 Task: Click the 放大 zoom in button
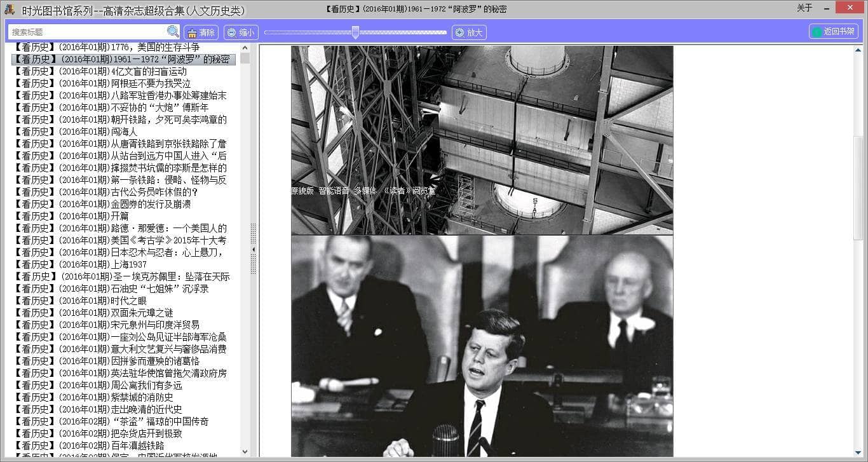[469, 32]
